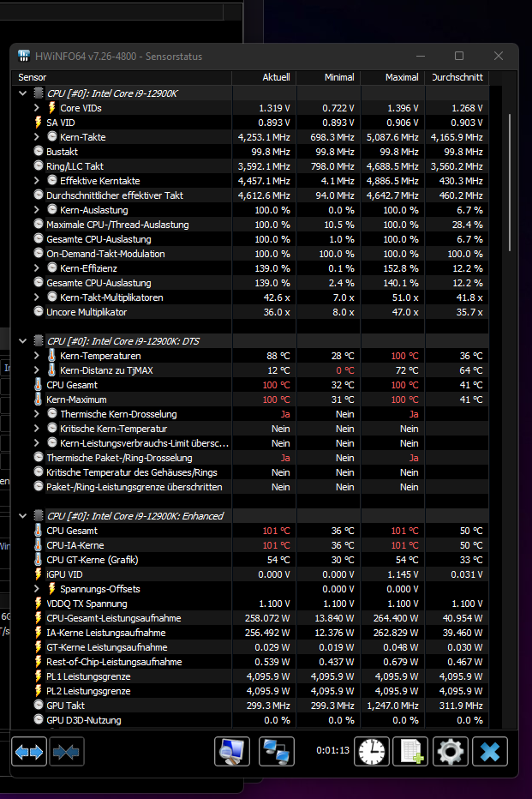Collapse the CPU [#0]: Intel Core i9-12900K group
Screen dimensions: 532x799
[22, 93]
